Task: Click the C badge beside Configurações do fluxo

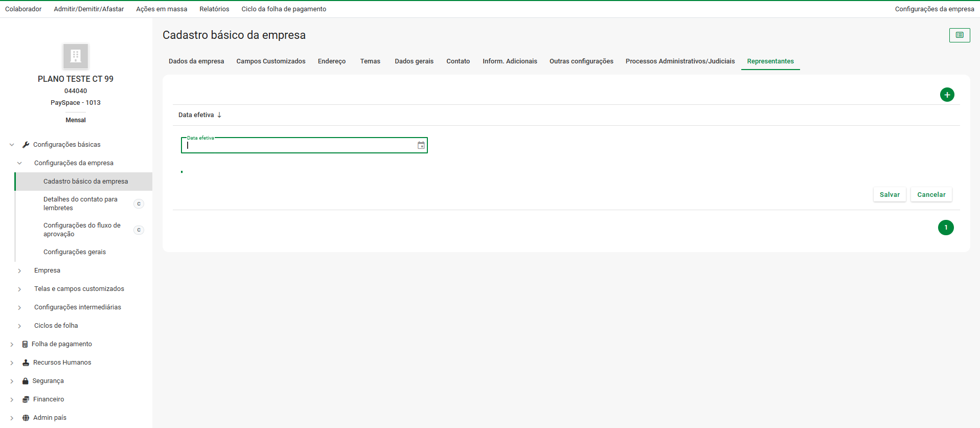Action: (x=139, y=230)
